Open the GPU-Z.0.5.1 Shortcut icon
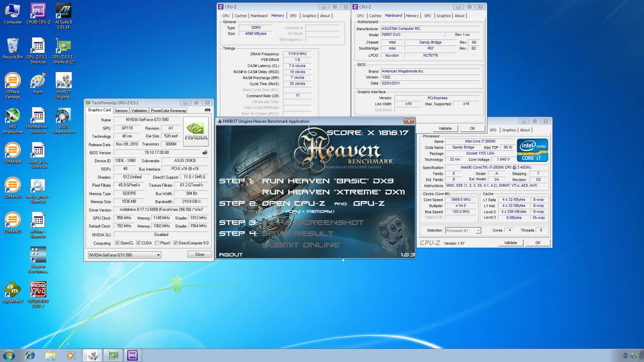Viewport: 644px width, 362px height. click(38, 51)
